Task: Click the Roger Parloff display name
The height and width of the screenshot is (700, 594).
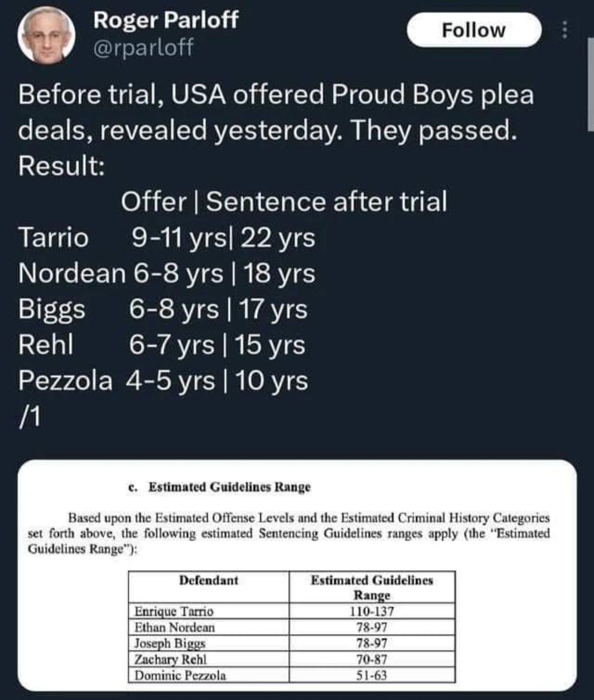Action: click(x=166, y=20)
